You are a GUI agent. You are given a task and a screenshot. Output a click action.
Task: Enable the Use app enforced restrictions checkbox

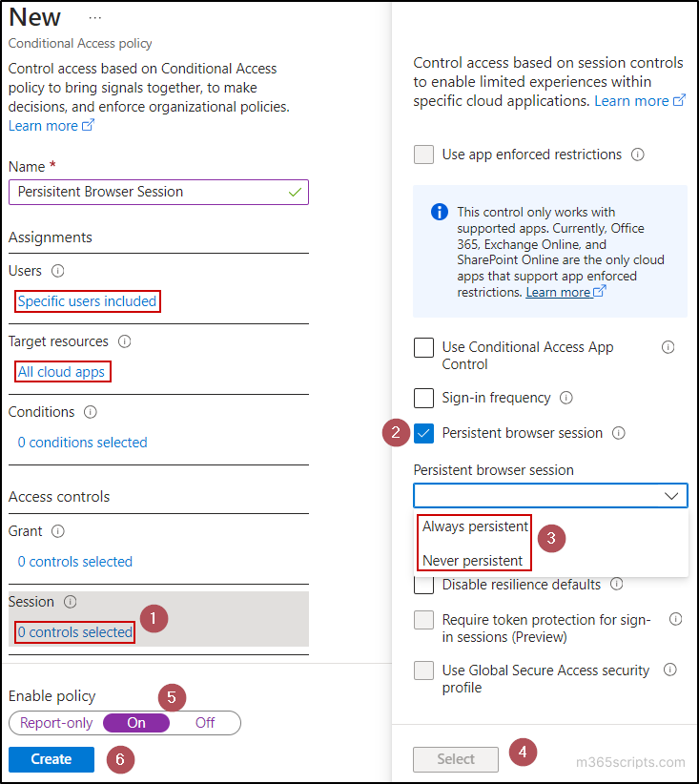point(423,155)
